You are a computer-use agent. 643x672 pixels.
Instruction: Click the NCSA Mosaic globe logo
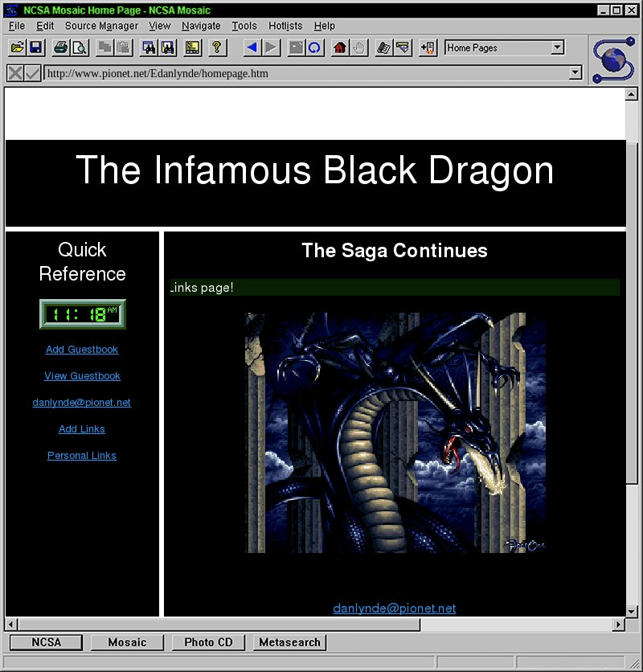(614, 60)
